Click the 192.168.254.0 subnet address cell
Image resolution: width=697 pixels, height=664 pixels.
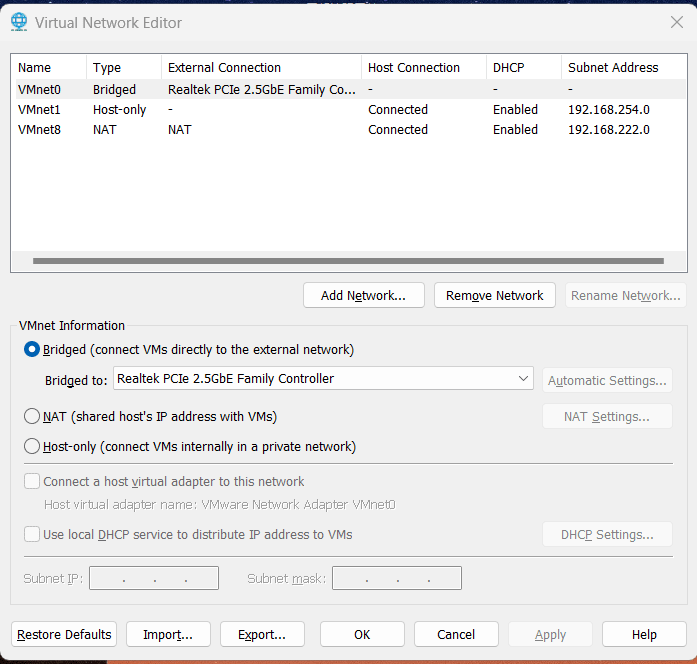609,109
